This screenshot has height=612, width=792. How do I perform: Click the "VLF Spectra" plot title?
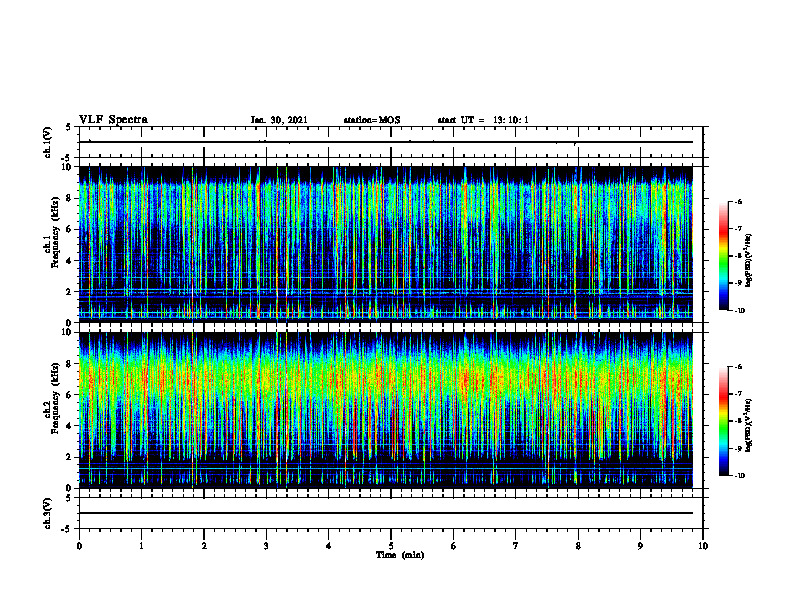coord(114,120)
